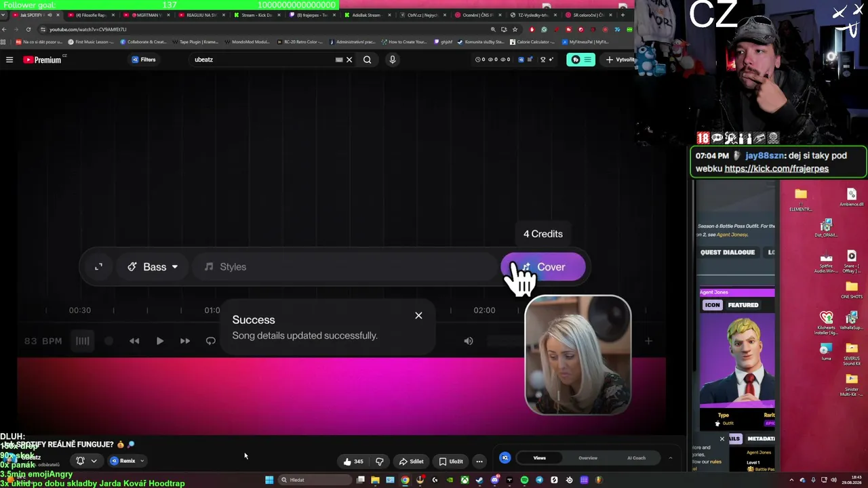Switch to the Filosofie Rap browser tab
This screenshot has height=488, width=868.
(90, 15)
